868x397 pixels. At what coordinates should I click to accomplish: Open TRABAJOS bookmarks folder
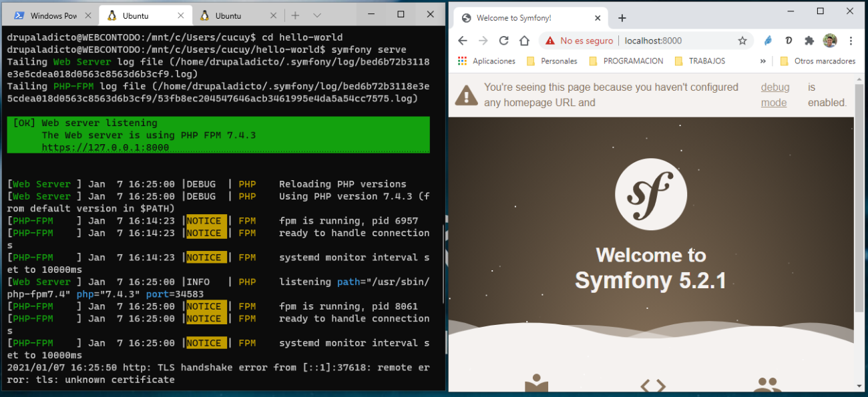click(x=700, y=61)
